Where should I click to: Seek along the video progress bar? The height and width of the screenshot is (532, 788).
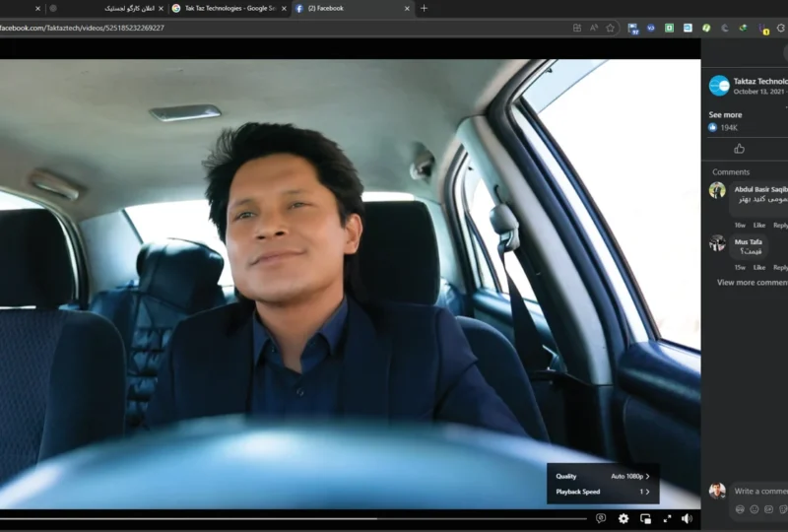(x=293, y=518)
